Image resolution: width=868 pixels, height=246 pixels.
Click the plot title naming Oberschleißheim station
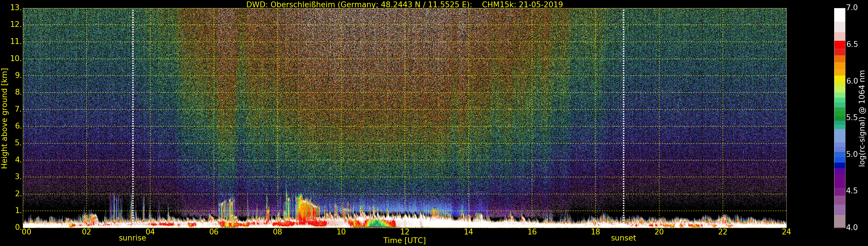[404, 4]
